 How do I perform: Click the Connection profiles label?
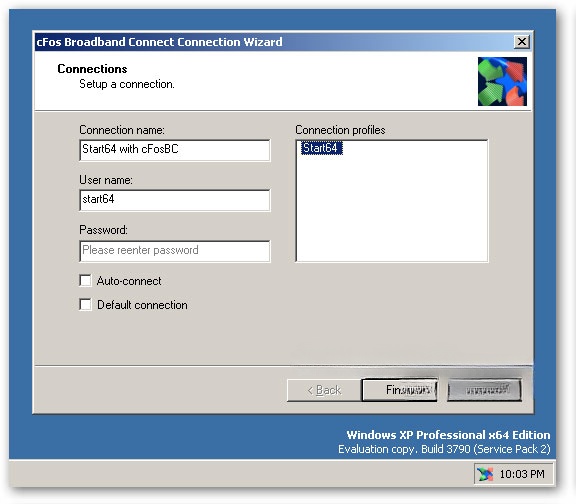[340, 130]
